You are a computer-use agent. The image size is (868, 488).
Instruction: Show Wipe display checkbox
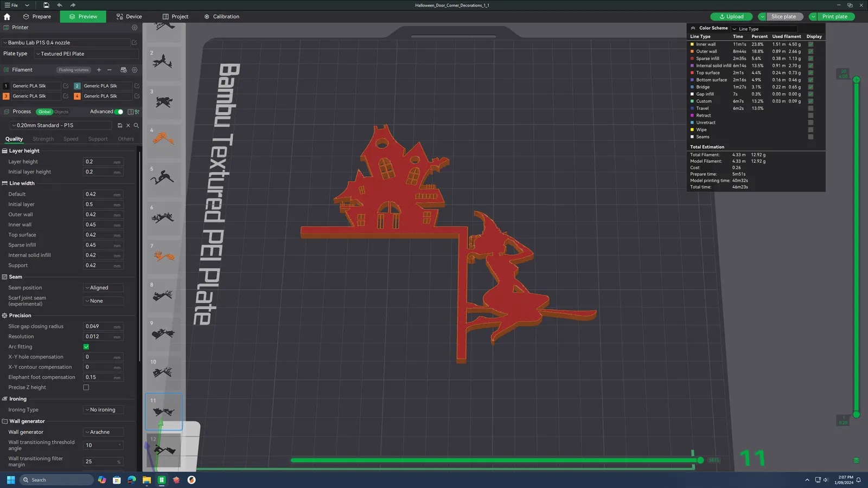point(810,130)
